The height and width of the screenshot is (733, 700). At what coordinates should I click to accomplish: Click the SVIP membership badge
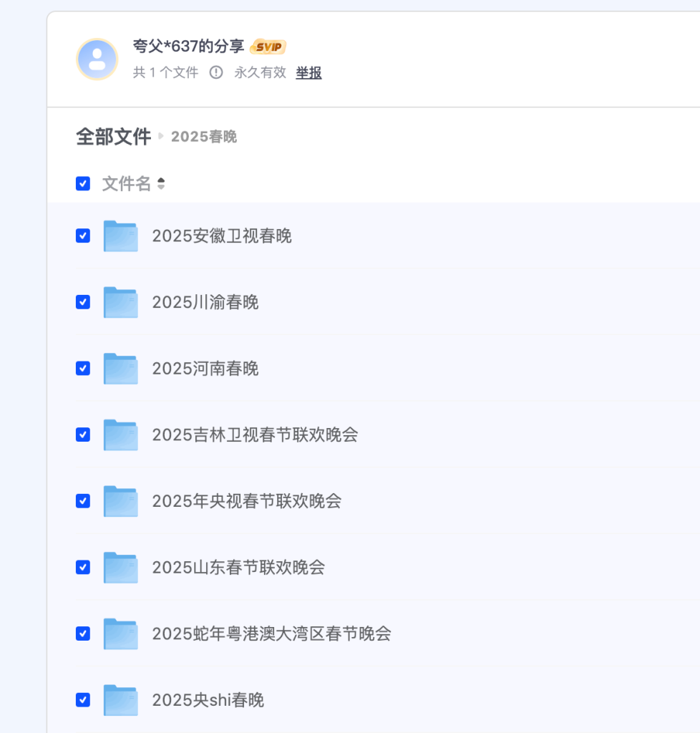tap(268, 47)
